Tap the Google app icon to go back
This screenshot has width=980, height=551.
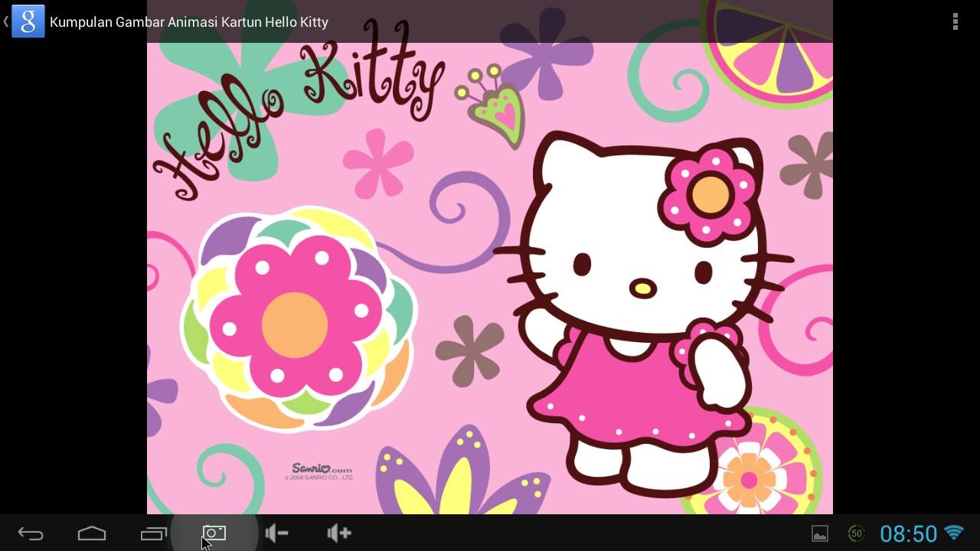(28, 21)
